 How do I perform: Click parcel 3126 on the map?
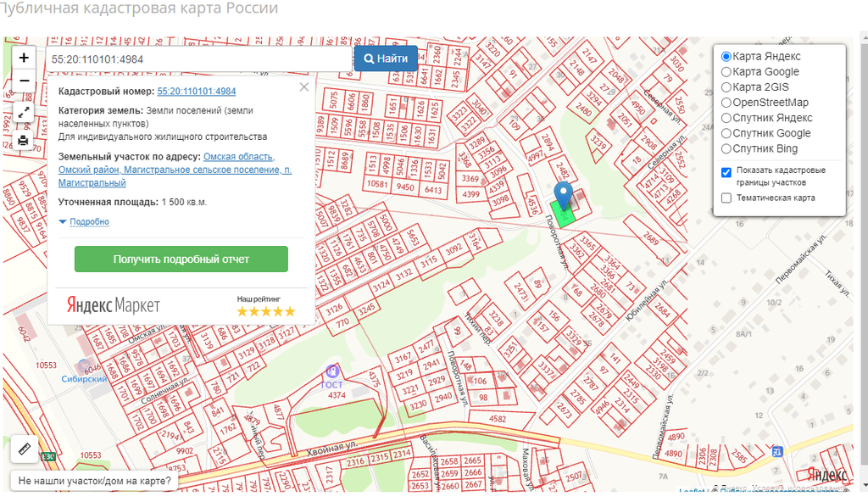point(334,309)
